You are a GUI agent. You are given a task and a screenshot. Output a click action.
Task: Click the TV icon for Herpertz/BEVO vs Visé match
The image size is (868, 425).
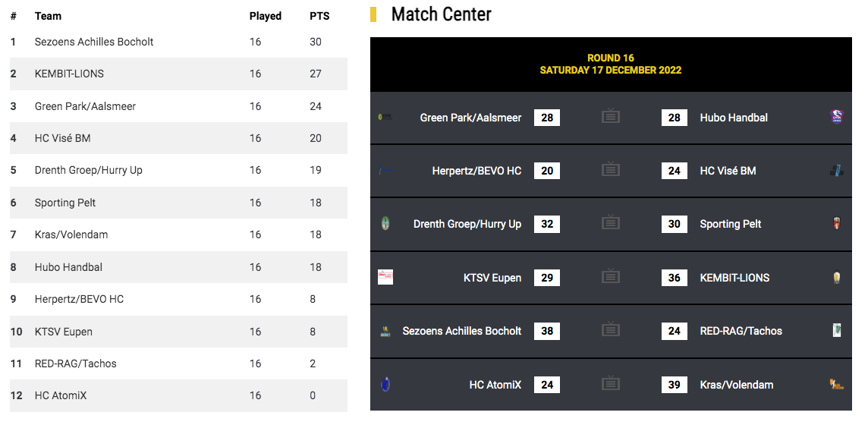(x=610, y=169)
